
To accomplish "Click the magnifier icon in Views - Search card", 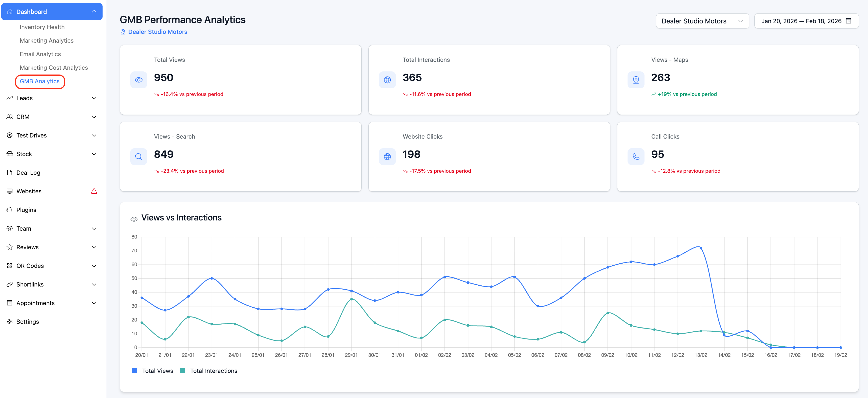I will coord(138,157).
